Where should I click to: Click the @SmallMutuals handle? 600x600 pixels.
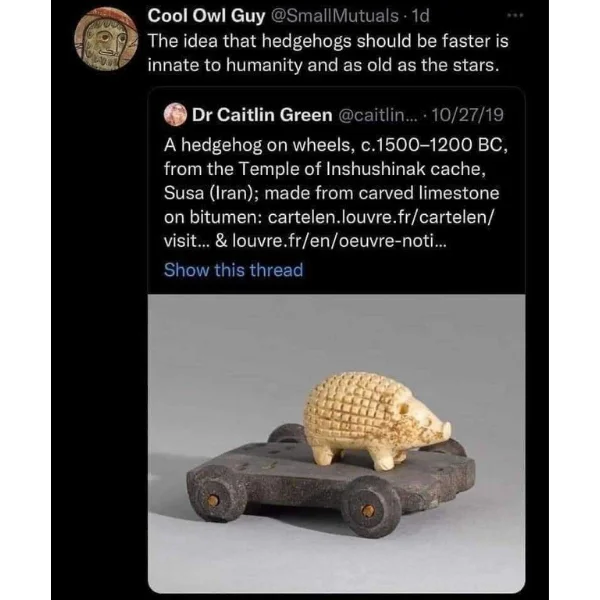point(335,16)
